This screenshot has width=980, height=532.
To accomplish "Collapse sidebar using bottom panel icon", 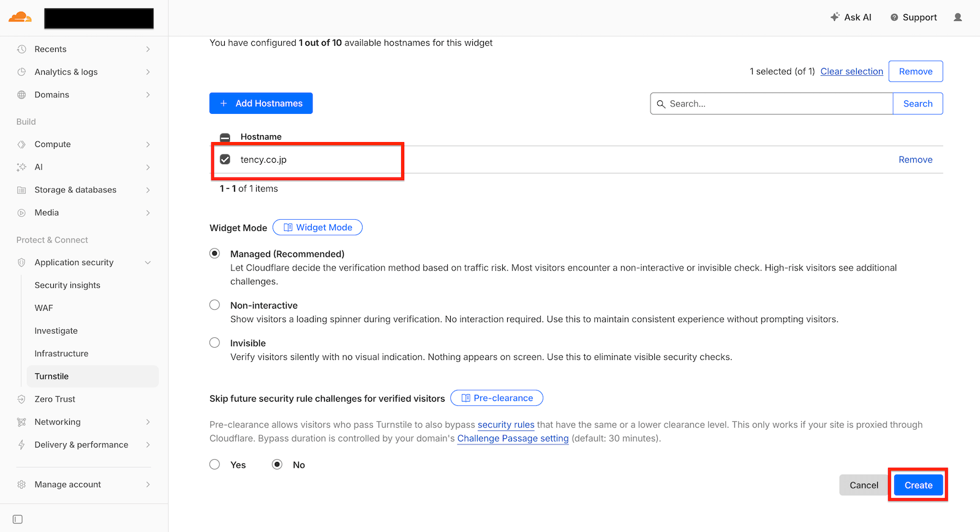I will tap(18, 519).
